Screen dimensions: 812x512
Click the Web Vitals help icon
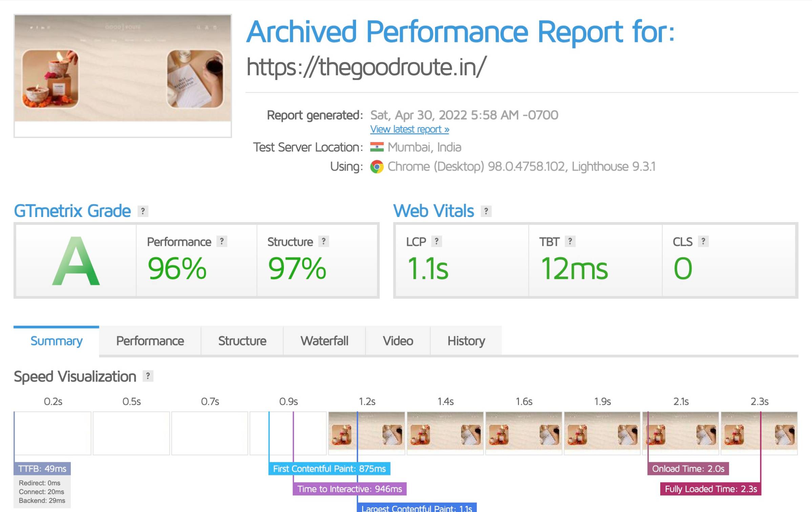click(x=486, y=211)
